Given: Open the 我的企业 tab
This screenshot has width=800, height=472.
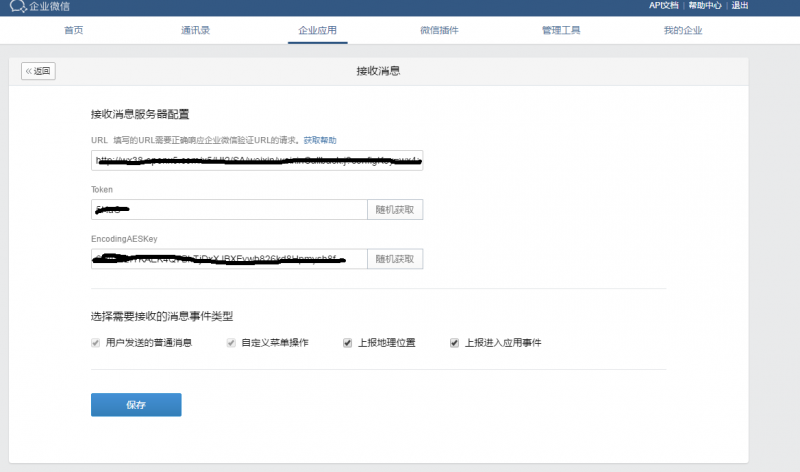Looking at the screenshot, I should point(683,30).
